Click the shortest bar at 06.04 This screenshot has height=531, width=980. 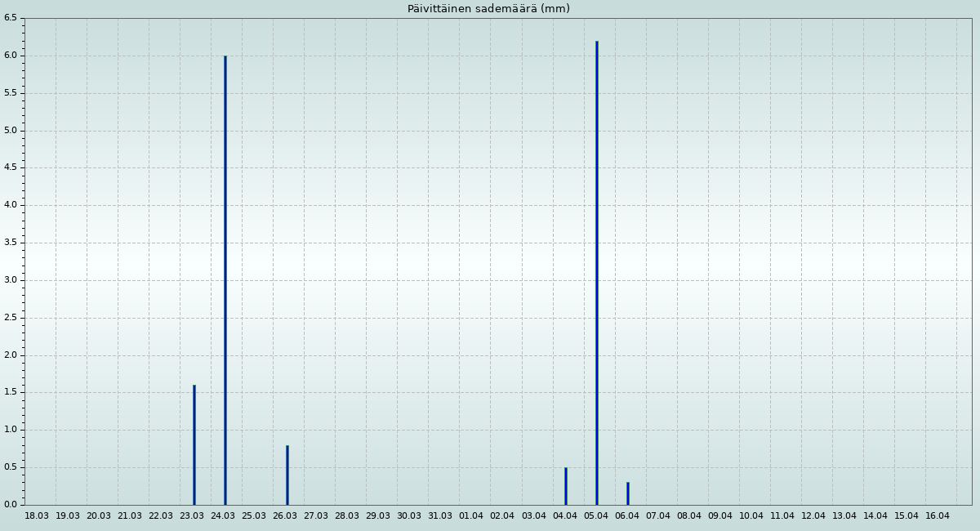point(628,493)
